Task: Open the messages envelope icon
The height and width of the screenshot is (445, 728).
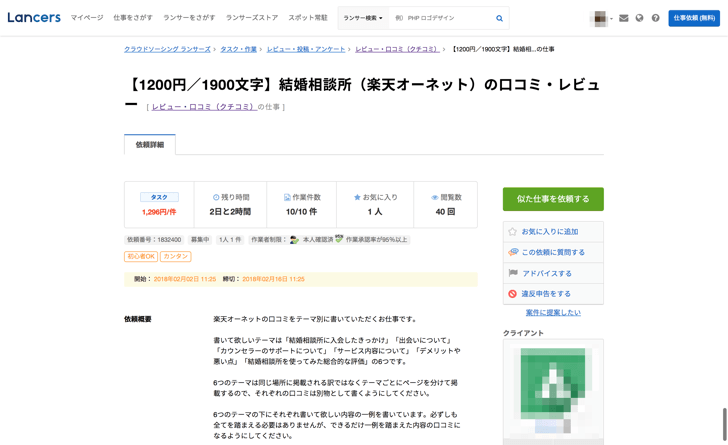Action: (x=624, y=18)
